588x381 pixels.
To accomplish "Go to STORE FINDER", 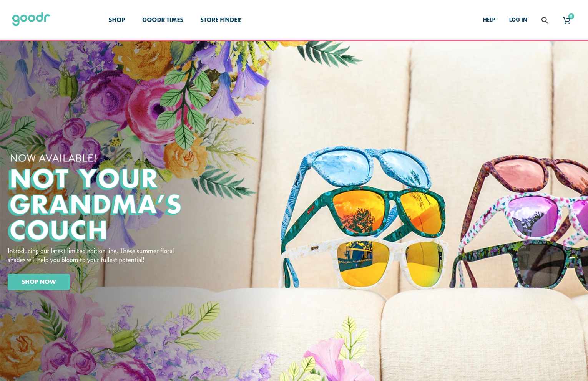I will [x=221, y=20].
